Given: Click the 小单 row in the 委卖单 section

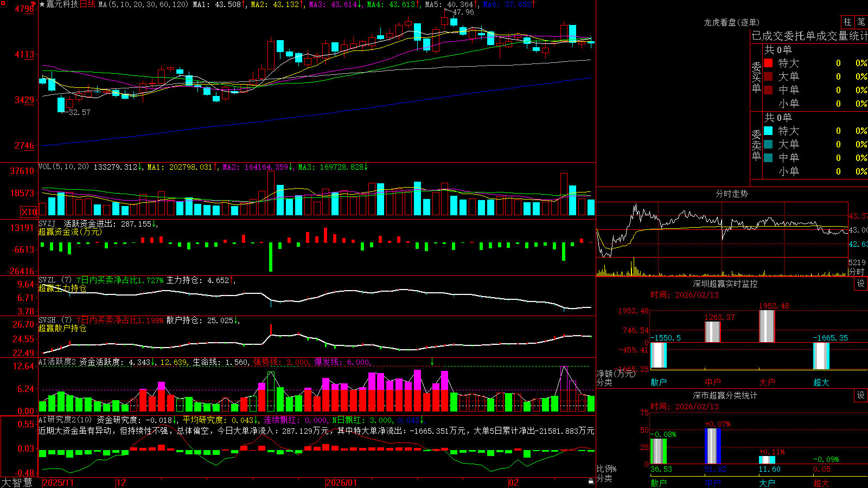Looking at the screenshot, I should click(815, 171).
